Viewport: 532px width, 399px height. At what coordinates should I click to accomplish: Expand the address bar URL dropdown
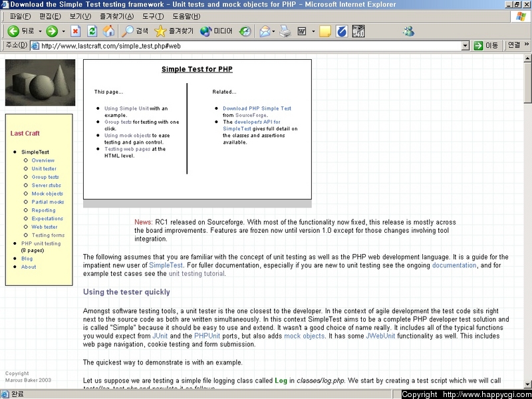point(465,46)
